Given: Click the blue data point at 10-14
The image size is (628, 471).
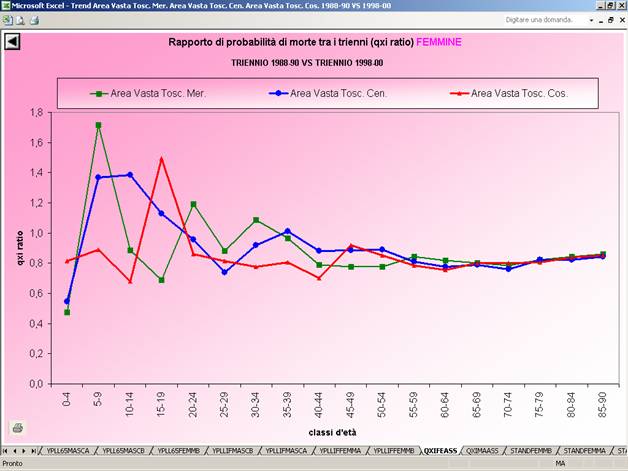Looking at the screenshot, I should pos(130,175).
